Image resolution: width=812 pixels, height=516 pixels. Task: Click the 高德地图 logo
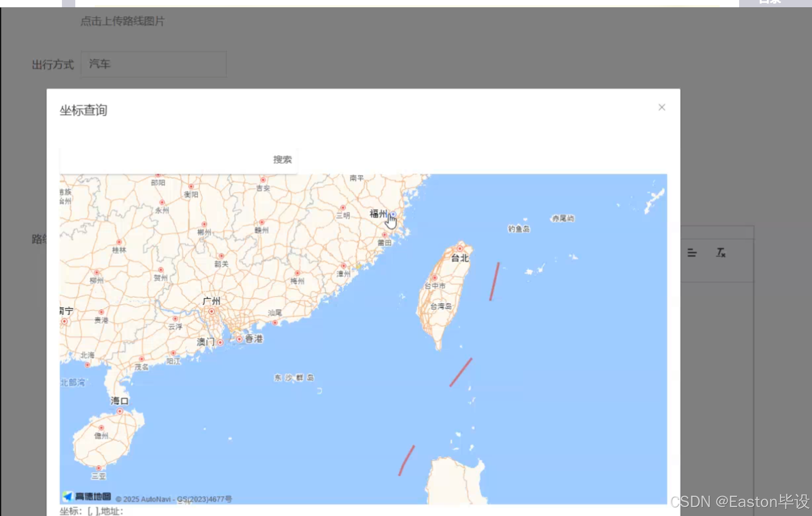[x=87, y=497]
